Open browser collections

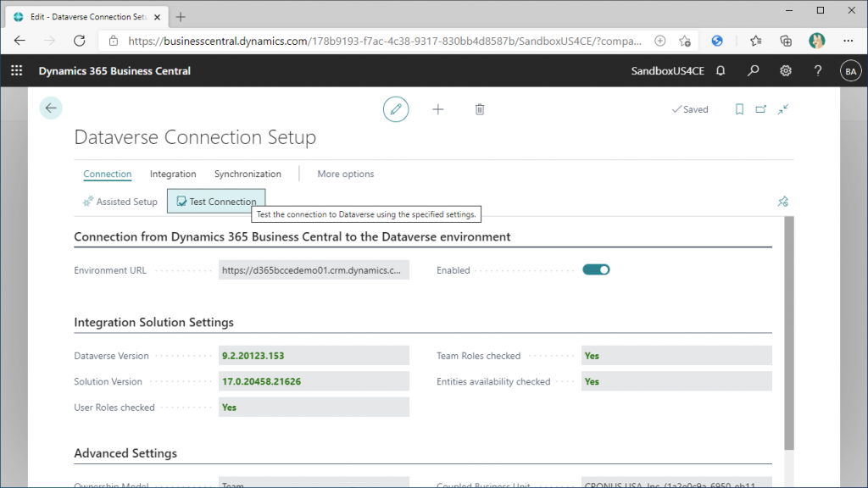[x=786, y=41]
